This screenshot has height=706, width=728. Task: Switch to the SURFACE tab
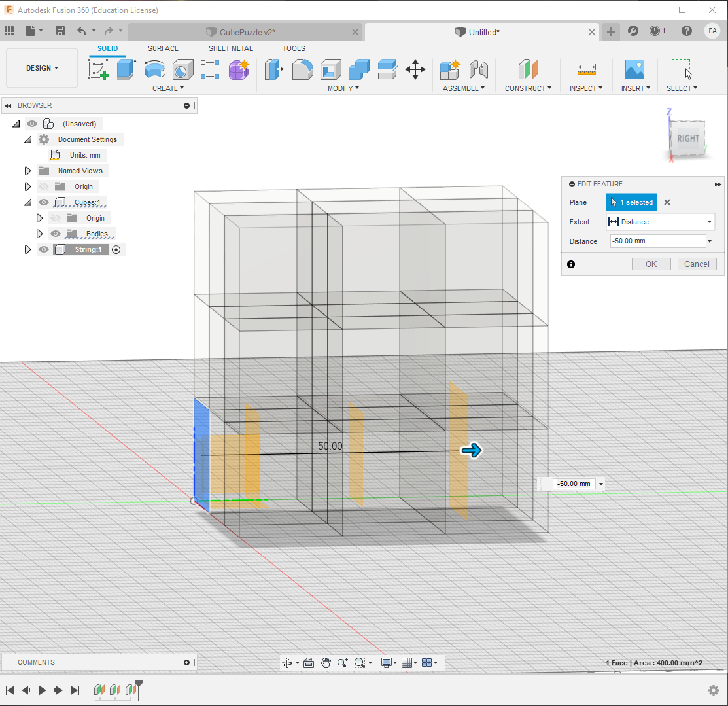pyautogui.click(x=162, y=48)
